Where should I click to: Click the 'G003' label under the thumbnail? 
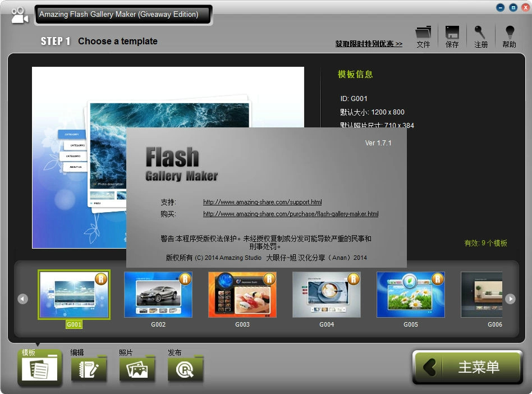pos(242,324)
